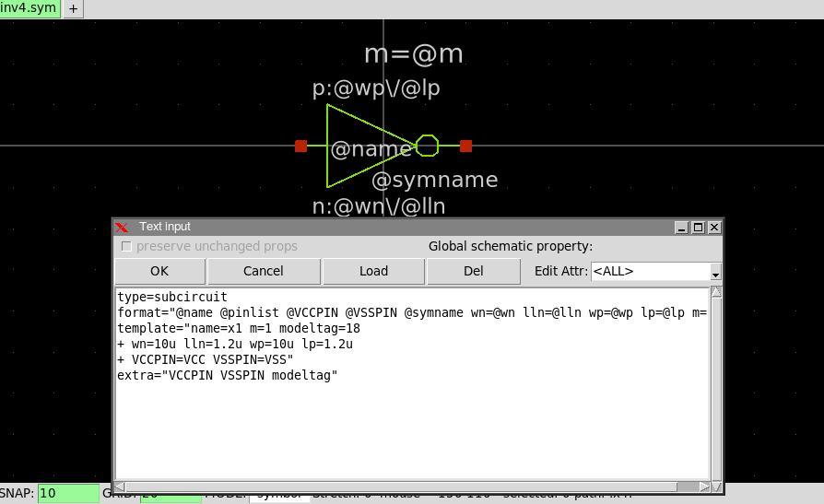The image size is (824, 504).
Task: Click the red X icon in the Text input title bar
Action: [122, 227]
